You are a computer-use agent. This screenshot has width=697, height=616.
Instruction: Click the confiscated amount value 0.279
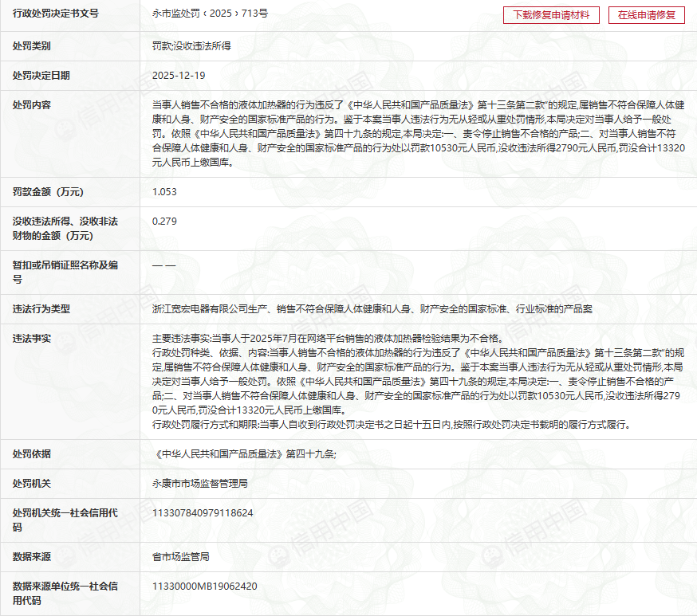point(164,221)
